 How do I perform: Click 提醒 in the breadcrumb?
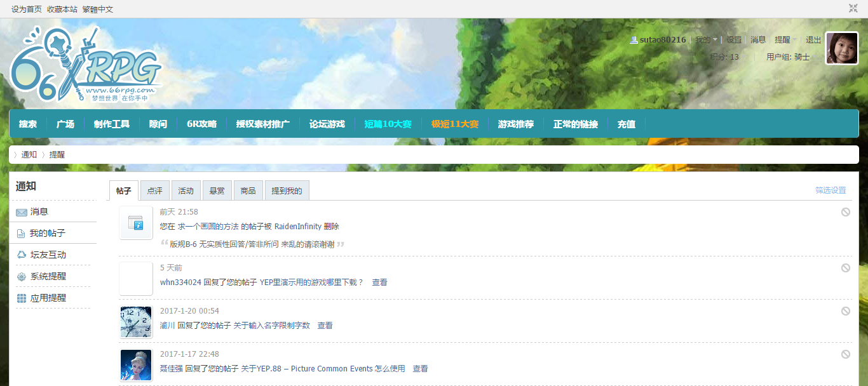[x=57, y=154]
